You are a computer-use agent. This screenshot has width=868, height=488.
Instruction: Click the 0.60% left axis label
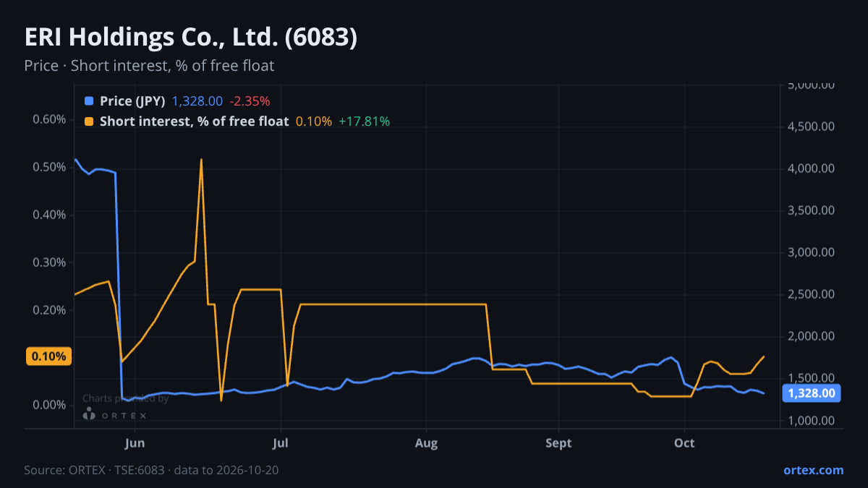click(49, 119)
